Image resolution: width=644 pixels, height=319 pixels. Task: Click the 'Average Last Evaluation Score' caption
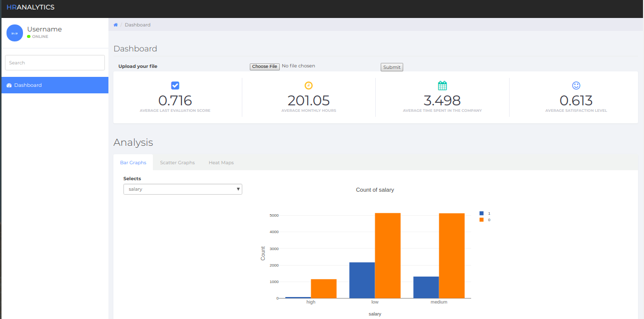tap(175, 111)
